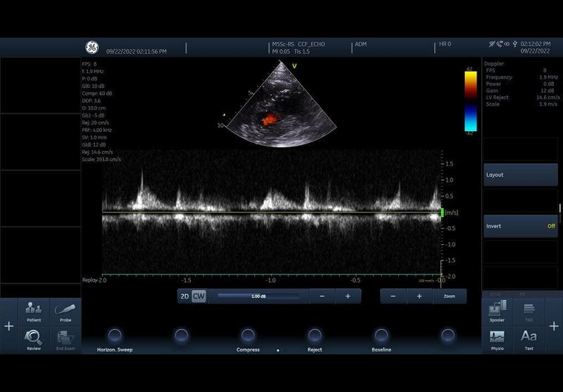The width and height of the screenshot is (563, 392).
Task: Switch to 2D mode
Action: (185, 296)
